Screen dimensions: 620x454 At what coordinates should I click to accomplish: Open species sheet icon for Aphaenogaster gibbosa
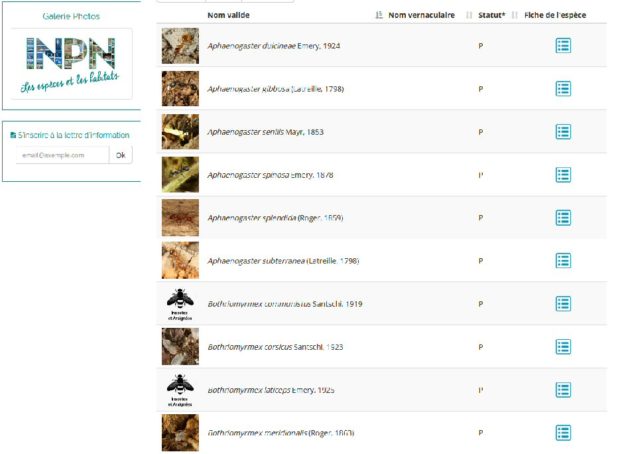[x=563, y=89]
